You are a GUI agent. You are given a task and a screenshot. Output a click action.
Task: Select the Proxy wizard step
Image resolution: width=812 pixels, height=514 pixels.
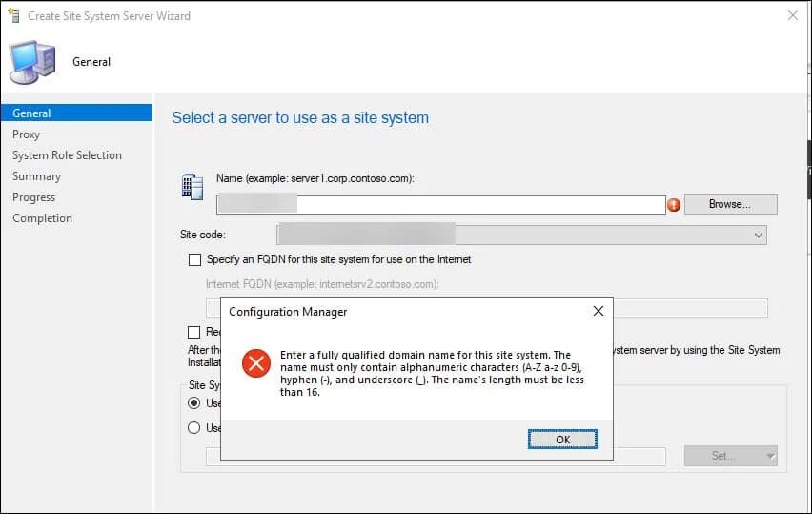coord(26,134)
